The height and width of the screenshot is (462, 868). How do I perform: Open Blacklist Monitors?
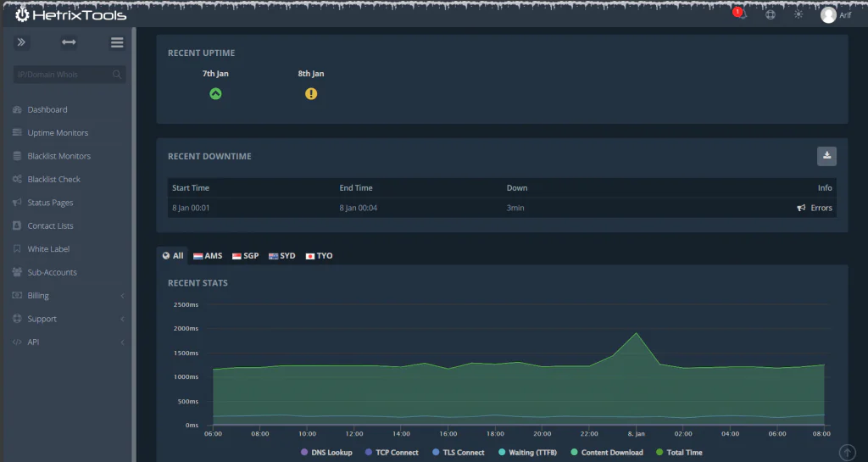59,156
